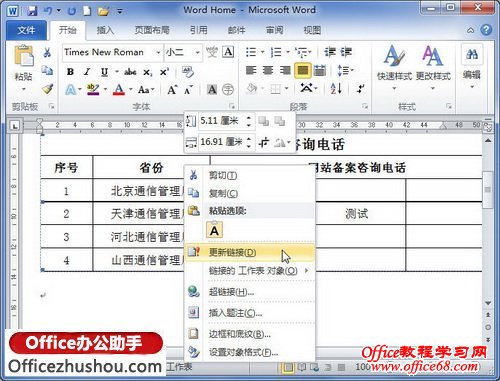Click the Save icon in quick access toolbar
This screenshot has width=500, height=381.
[32, 11]
